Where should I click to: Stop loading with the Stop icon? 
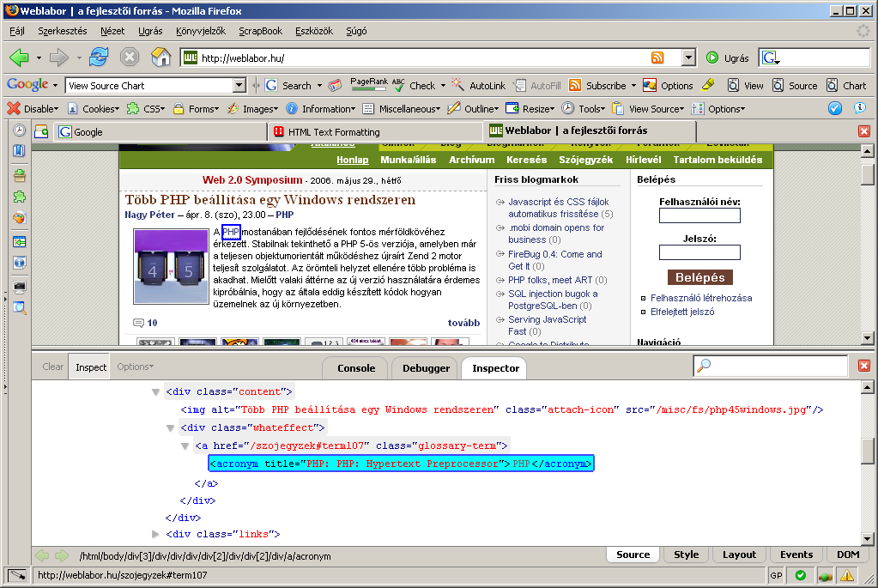(130, 58)
